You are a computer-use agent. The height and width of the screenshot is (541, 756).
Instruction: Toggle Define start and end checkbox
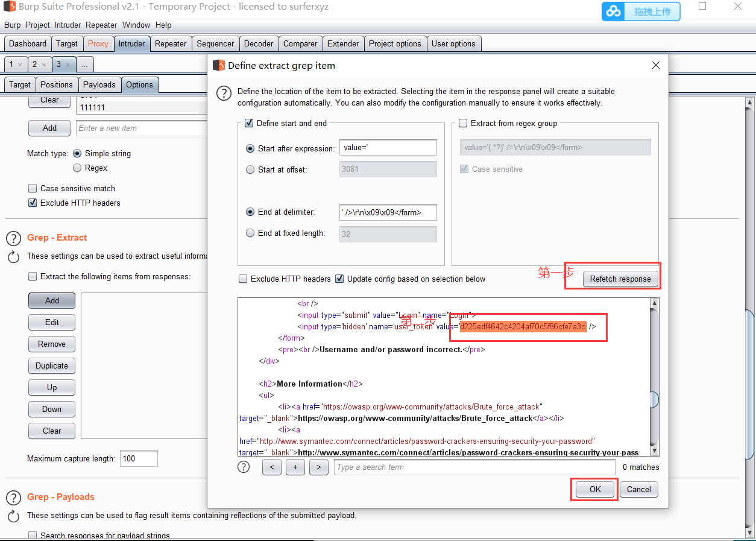tap(249, 123)
